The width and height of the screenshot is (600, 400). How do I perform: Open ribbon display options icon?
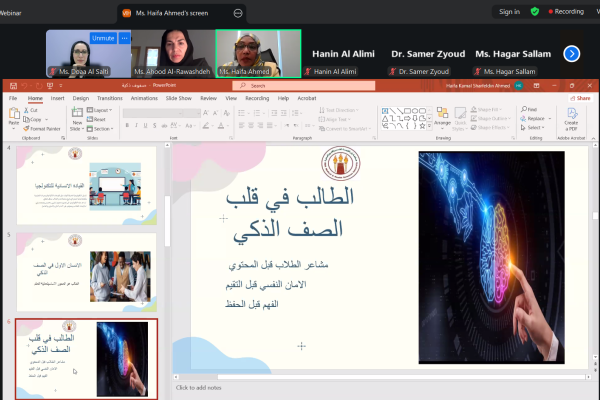click(536, 86)
